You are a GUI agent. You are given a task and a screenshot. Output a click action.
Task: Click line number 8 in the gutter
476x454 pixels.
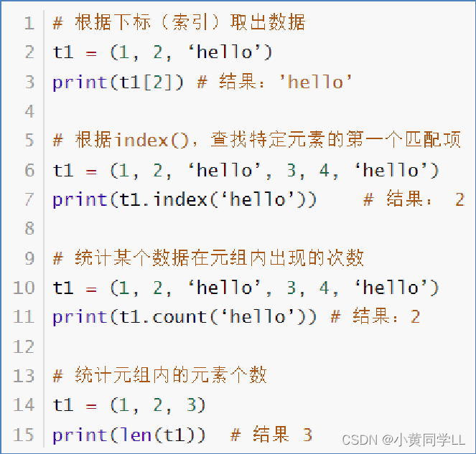coord(29,228)
